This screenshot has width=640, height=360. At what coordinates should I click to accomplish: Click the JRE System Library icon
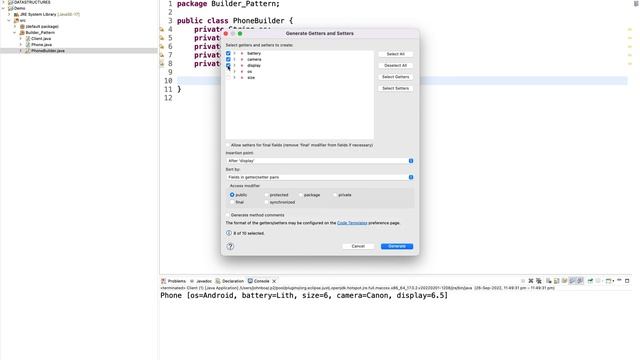(x=16, y=14)
